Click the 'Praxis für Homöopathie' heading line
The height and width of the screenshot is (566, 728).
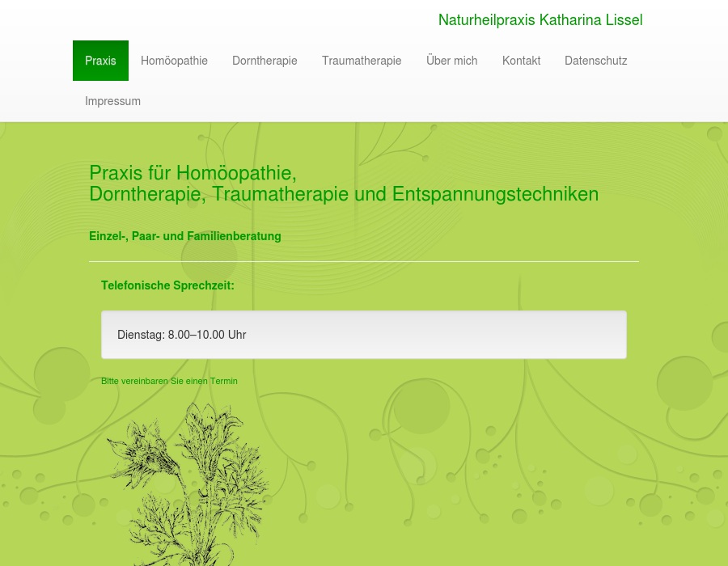(193, 173)
